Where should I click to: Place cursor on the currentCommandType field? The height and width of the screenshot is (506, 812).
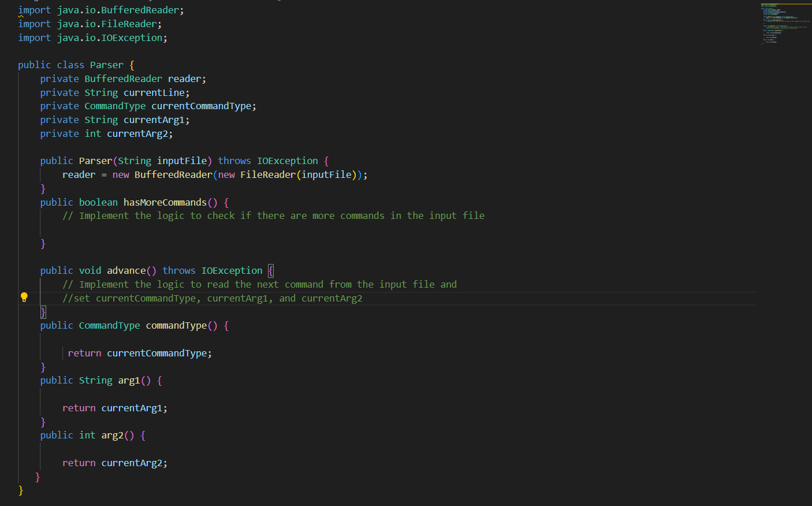coord(201,106)
